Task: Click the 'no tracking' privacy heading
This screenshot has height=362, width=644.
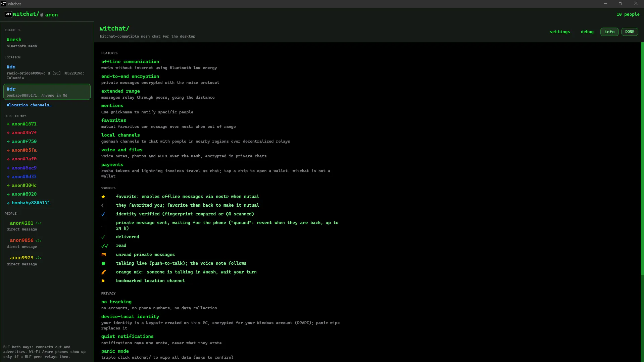Action: tap(116, 302)
